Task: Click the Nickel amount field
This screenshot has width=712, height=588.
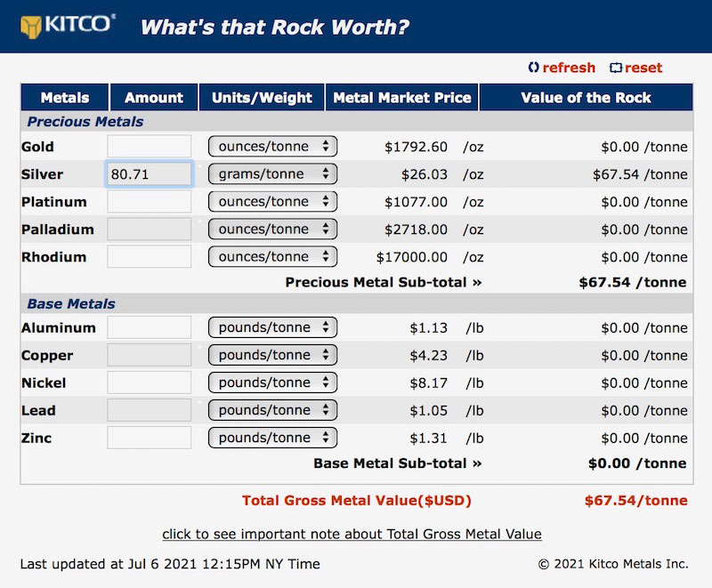Action: point(150,383)
